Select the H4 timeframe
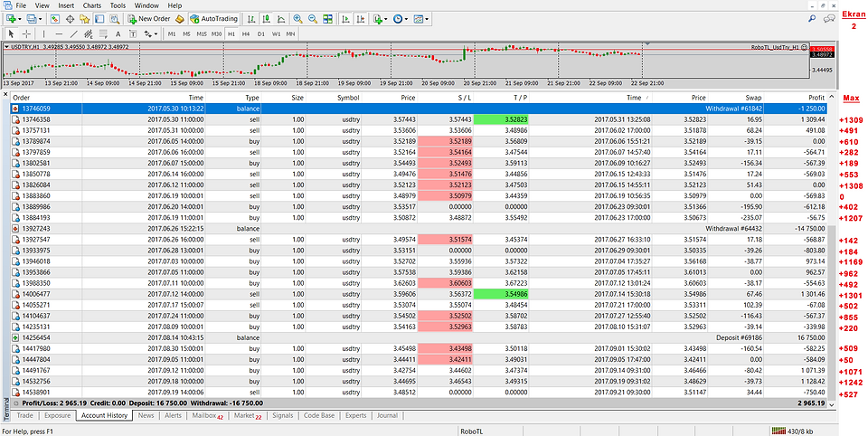Viewport: 868px width, 436px height. pos(246,33)
